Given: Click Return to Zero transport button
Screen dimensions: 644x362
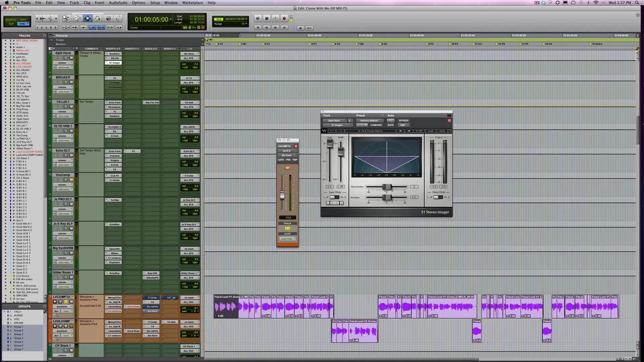Looking at the screenshot, I should point(258,28).
